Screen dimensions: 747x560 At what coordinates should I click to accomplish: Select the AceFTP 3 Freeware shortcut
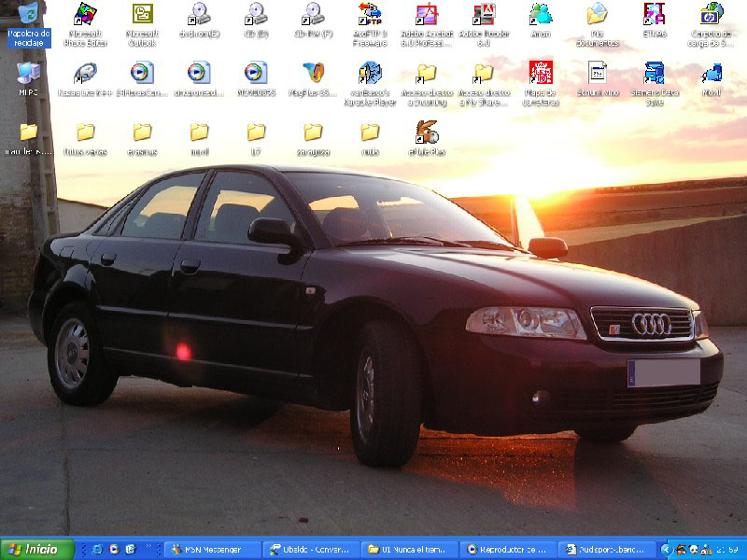[370, 24]
